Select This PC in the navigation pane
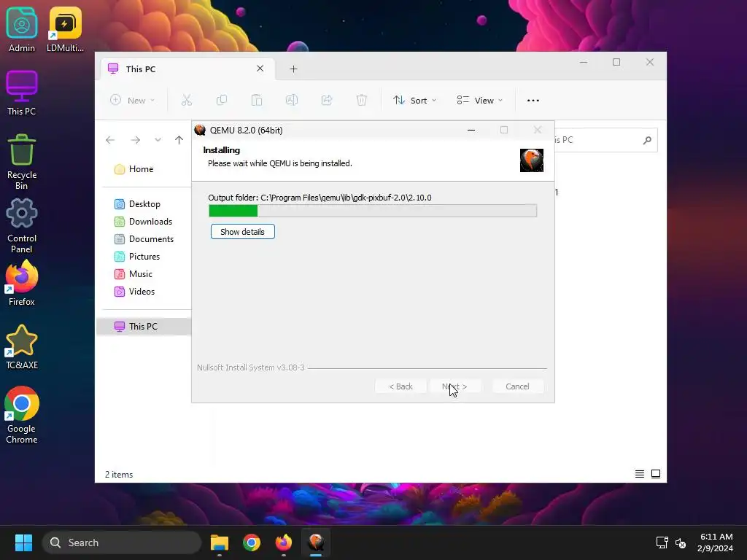This screenshot has height=560, width=747. pos(144,327)
